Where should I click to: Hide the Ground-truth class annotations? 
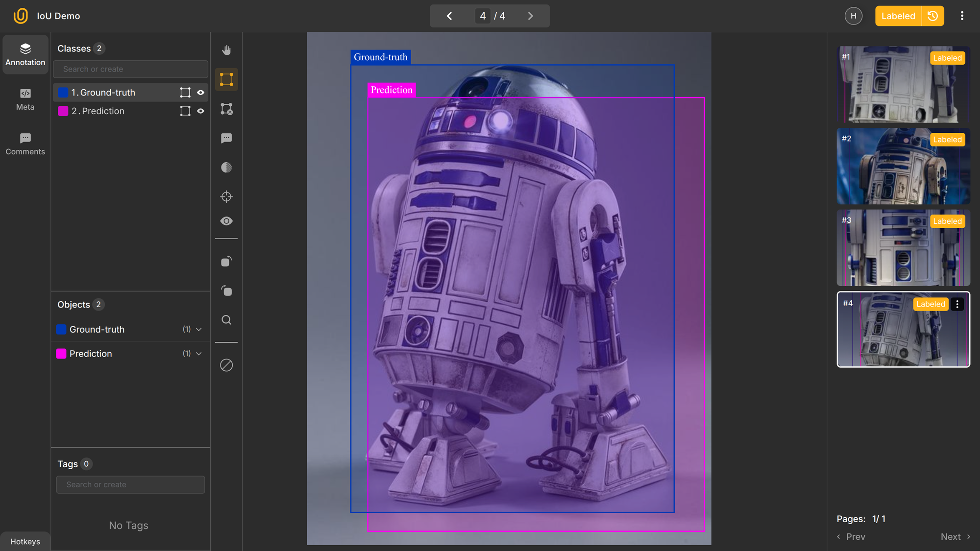click(200, 93)
